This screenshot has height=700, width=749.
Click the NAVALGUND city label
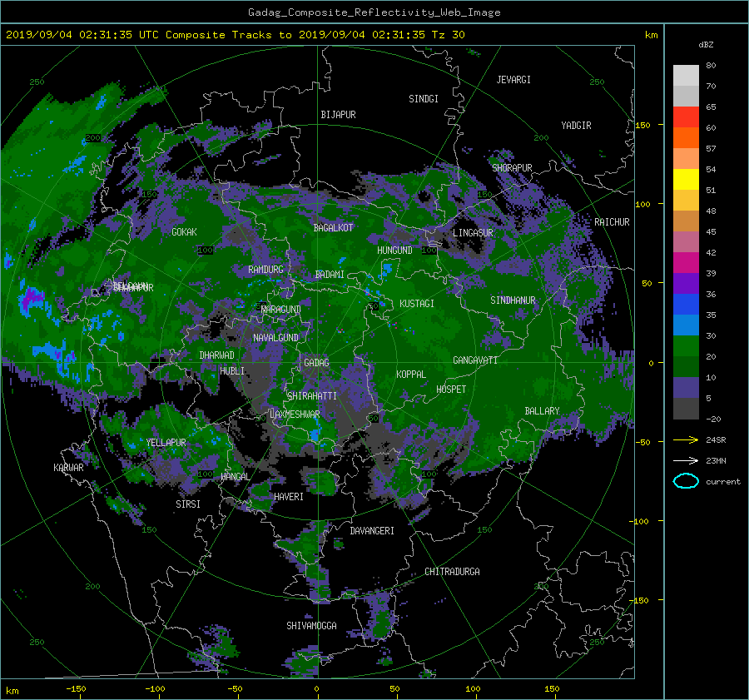[275, 338]
